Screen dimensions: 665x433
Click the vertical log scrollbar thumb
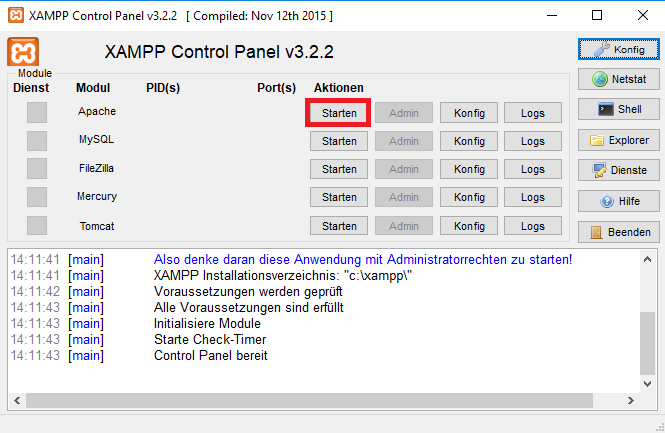coord(648,344)
